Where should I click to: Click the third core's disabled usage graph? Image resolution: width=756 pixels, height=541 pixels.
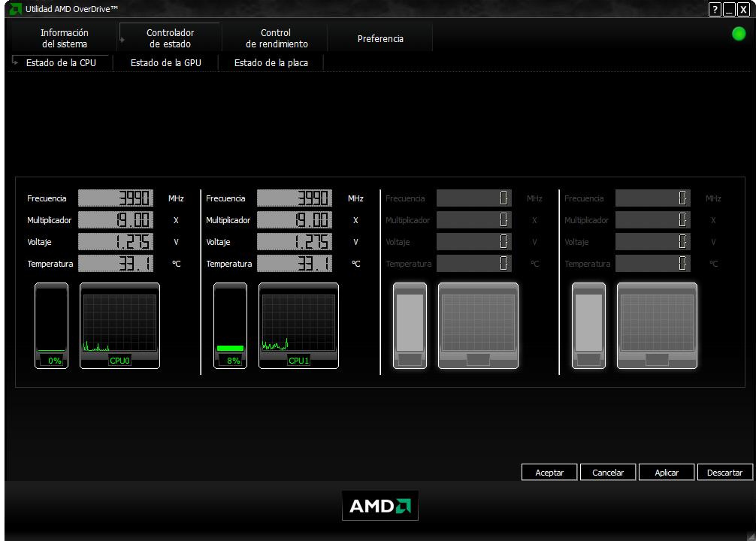[x=478, y=323]
